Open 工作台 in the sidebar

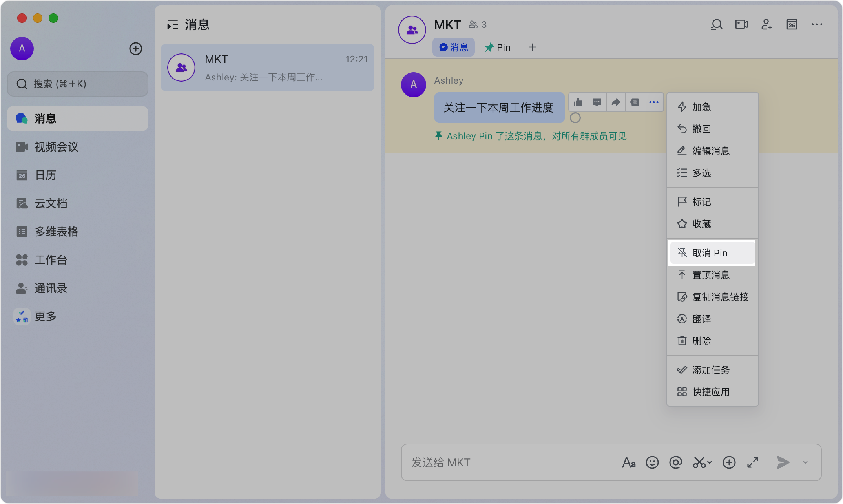click(x=78, y=260)
